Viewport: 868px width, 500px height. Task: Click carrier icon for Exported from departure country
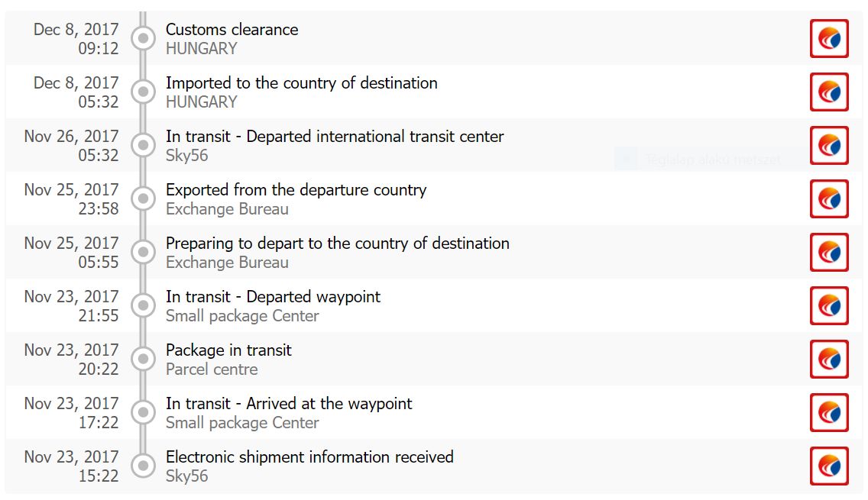pos(829,198)
